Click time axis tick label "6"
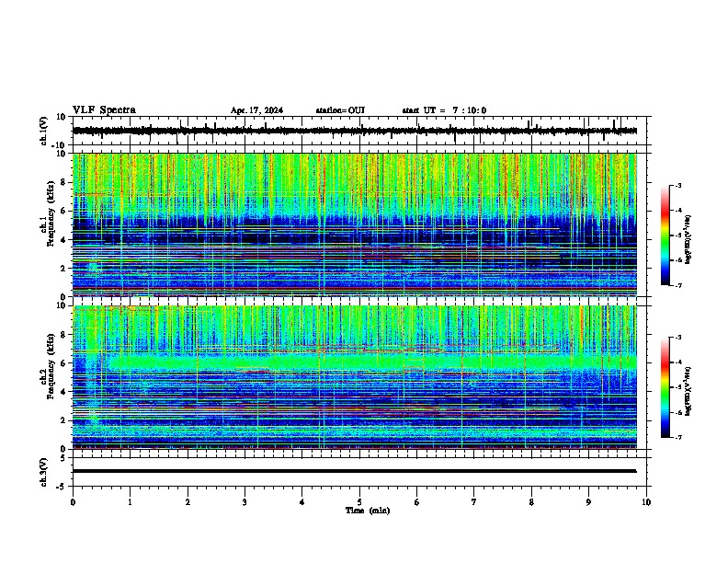 417,502
